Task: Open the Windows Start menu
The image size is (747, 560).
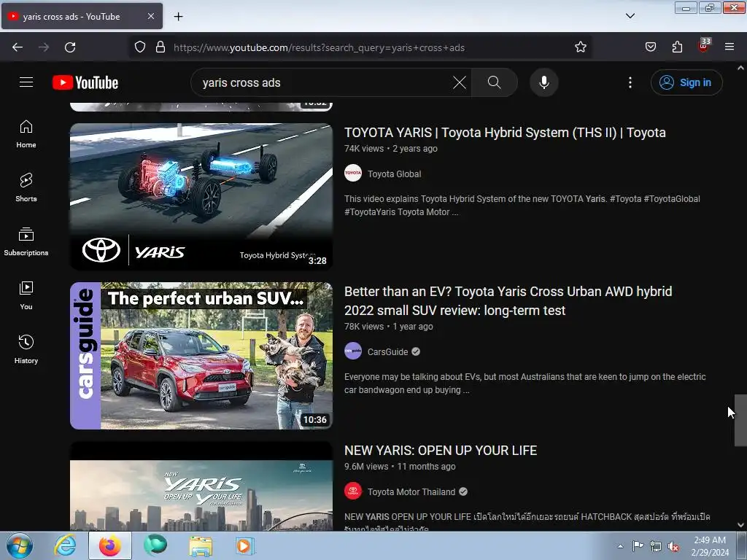Action: [20, 545]
